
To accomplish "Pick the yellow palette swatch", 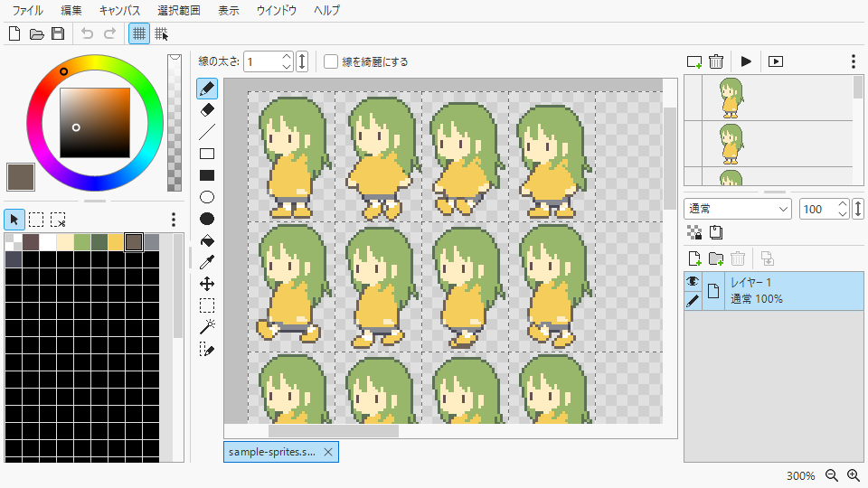I will 116,242.
